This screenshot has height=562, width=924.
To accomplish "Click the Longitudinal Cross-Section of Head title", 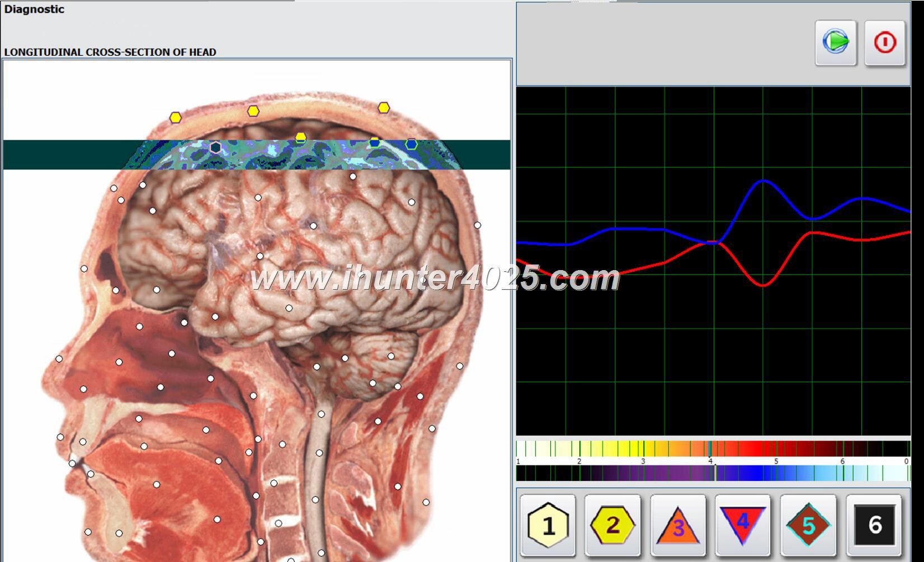I will pos(110,52).
